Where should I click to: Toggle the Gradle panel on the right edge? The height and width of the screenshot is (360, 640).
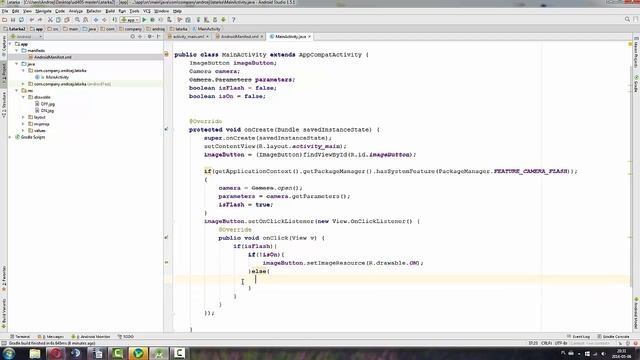click(x=636, y=83)
